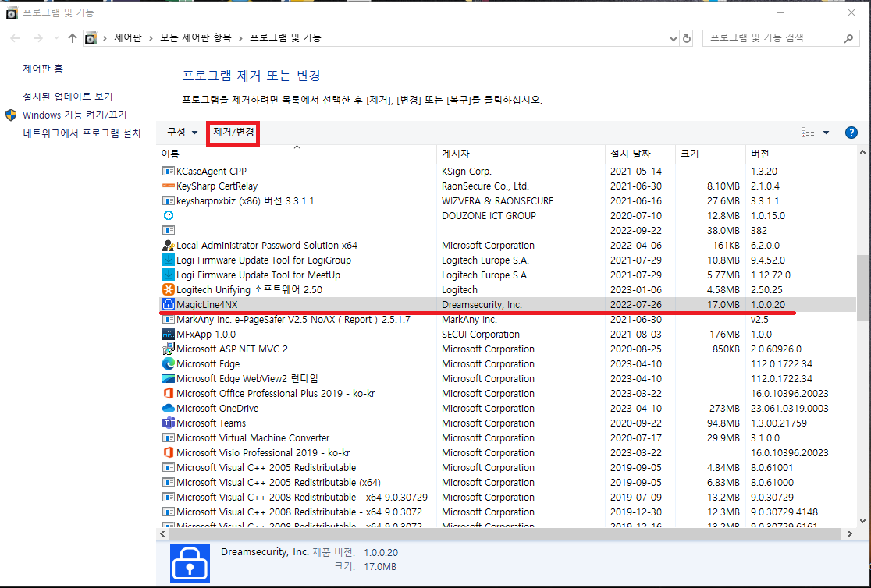871x588 pixels.
Task: Click the Microsoft ASP.NET MVC 2 icon
Action: click(169, 349)
